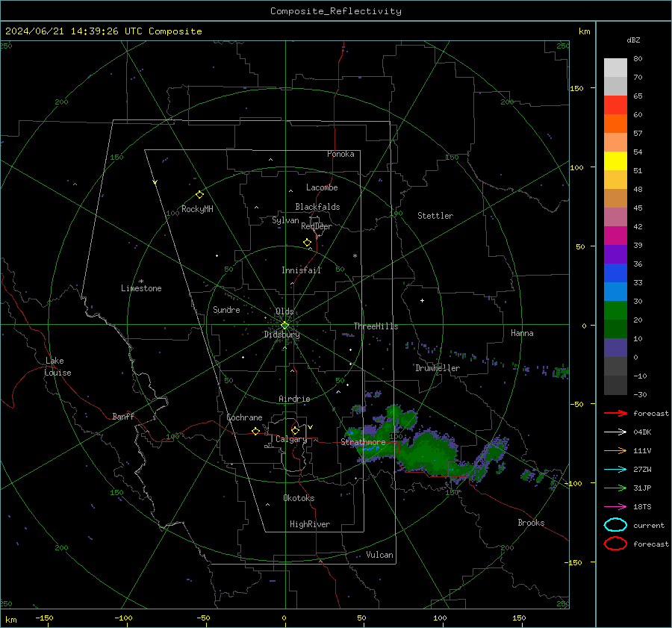Click the green 31JP arrow in the legend
The width and height of the screenshot is (672, 628).
(615, 488)
